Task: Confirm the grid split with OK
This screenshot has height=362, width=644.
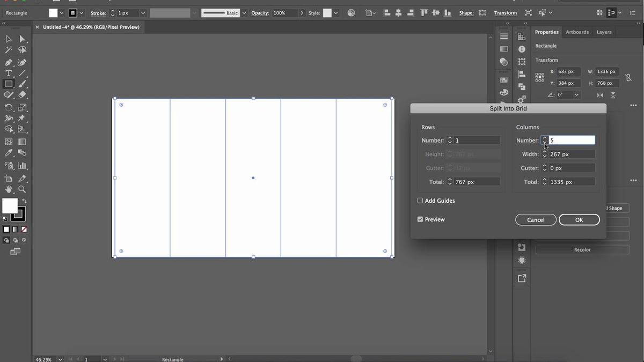Action: (579, 220)
